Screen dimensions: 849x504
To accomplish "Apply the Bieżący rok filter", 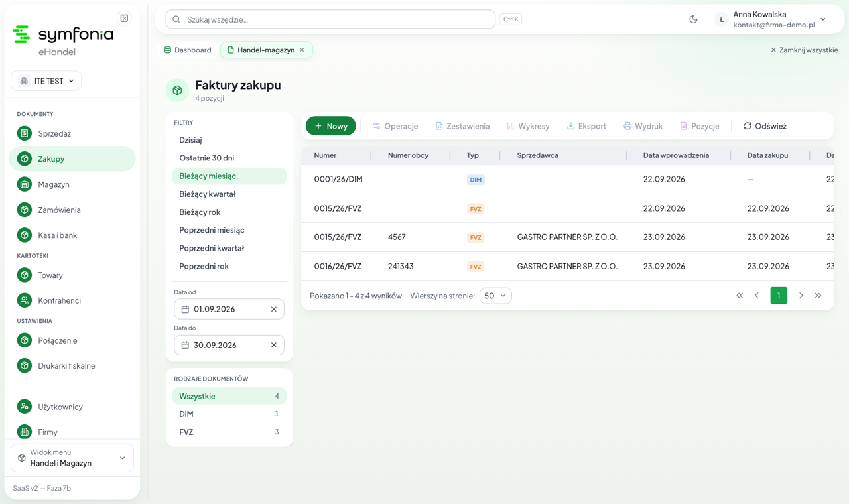I will (x=229, y=212).
